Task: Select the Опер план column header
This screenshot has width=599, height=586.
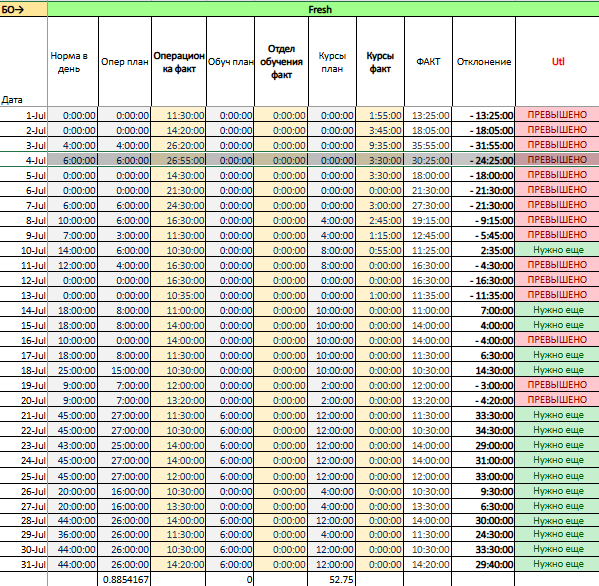Action: pos(125,62)
